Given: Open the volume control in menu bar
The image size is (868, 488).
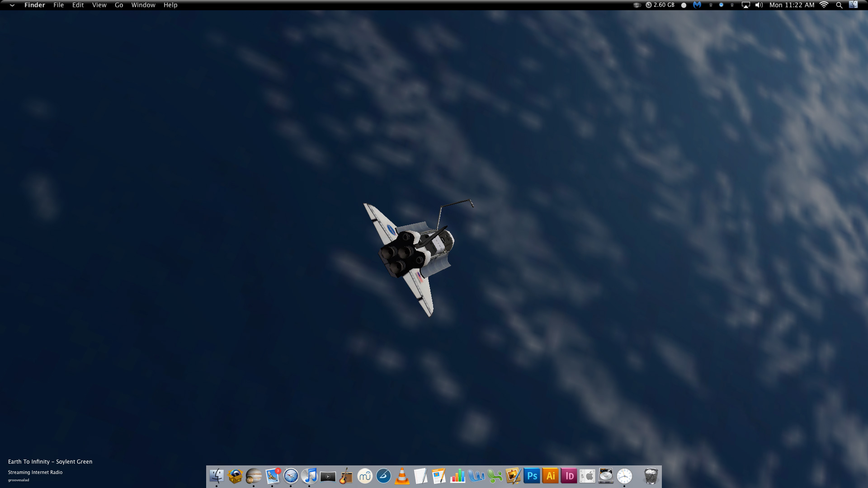Looking at the screenshot, I should (x=759, y=5).
